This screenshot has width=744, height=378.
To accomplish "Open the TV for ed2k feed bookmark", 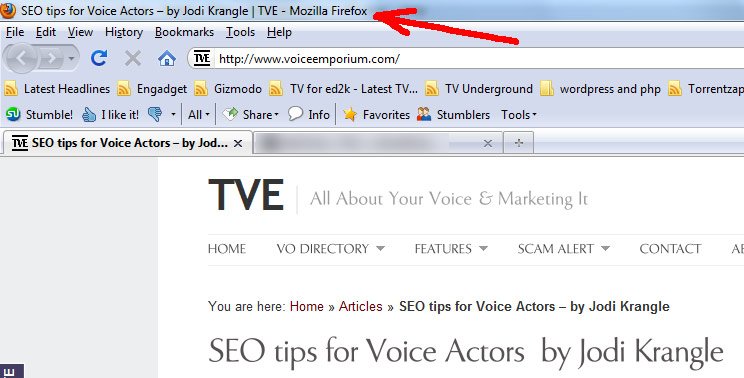I will pos(343,89).
